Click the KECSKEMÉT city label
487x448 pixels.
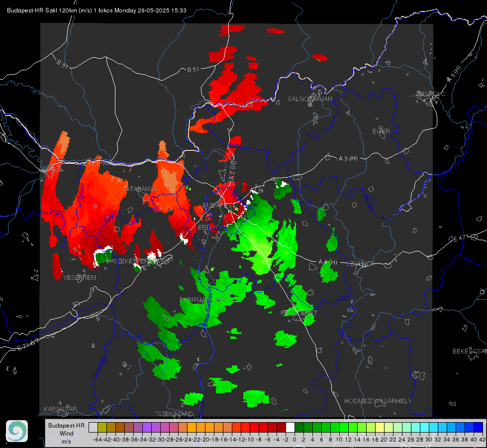[x=299, y=313]
